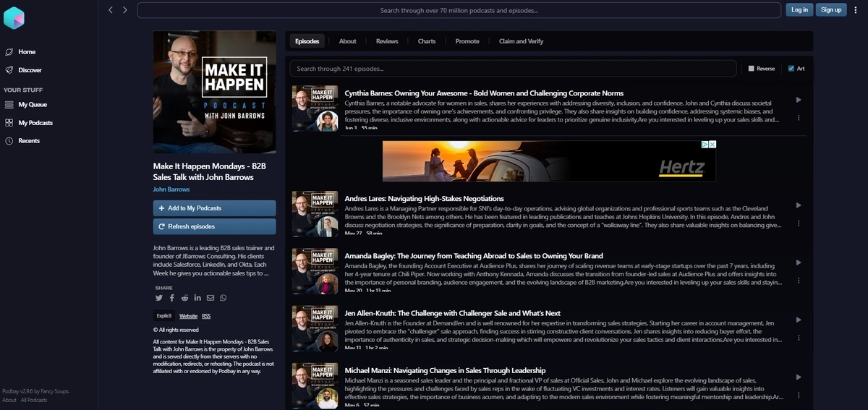
Task: Close the Hertz ad
Action: coord(712,144)
